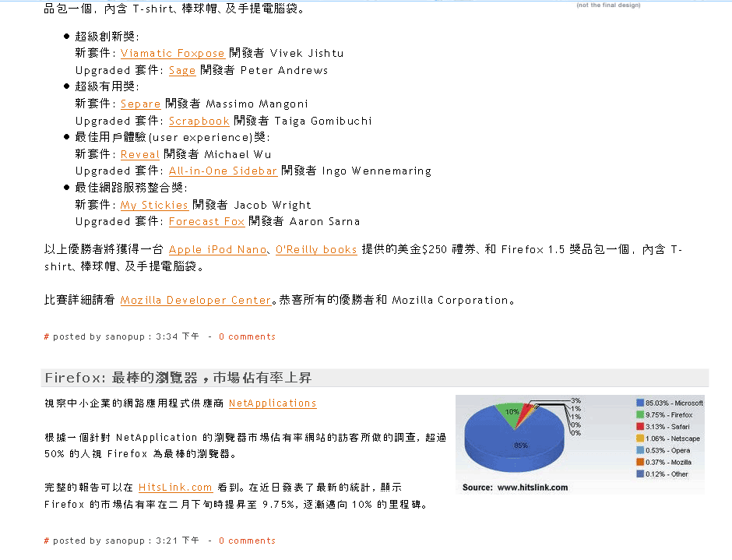Visit the HitsLink.com link
Screen dimensions: 732x560
[x=175, y=487]
